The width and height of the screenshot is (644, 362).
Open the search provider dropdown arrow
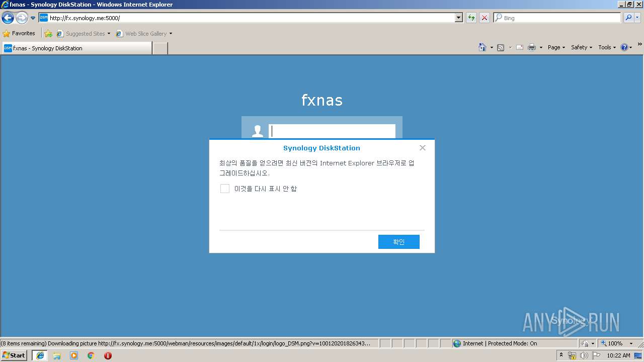(637, 18)
